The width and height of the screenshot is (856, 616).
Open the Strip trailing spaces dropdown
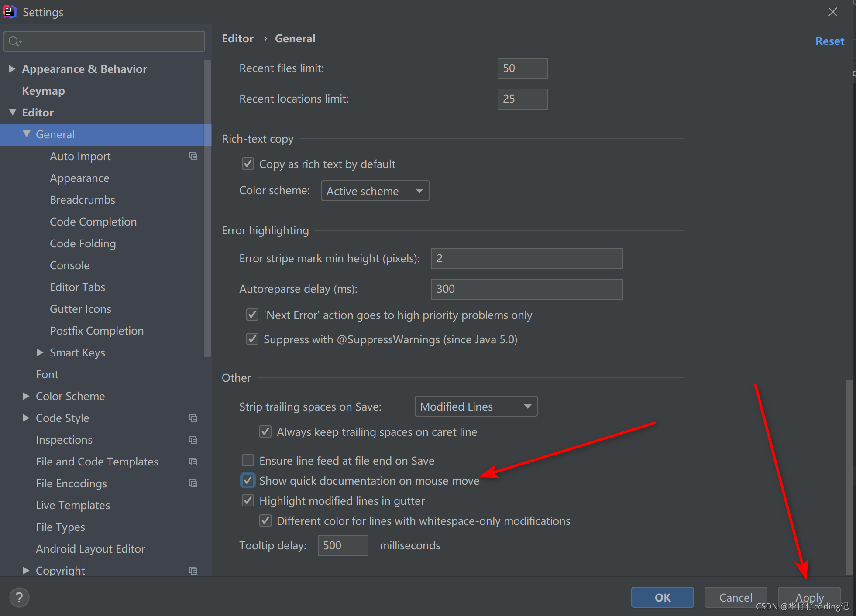click(476, 406)
